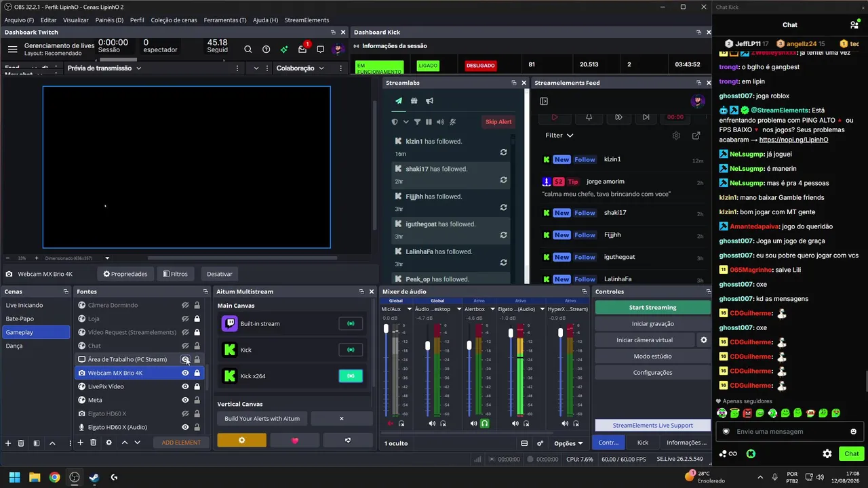Click ADD ELEMENT in Fontes
Viewport: 868px width, 488px height.
pyautogui.click(x=181, y=443)
